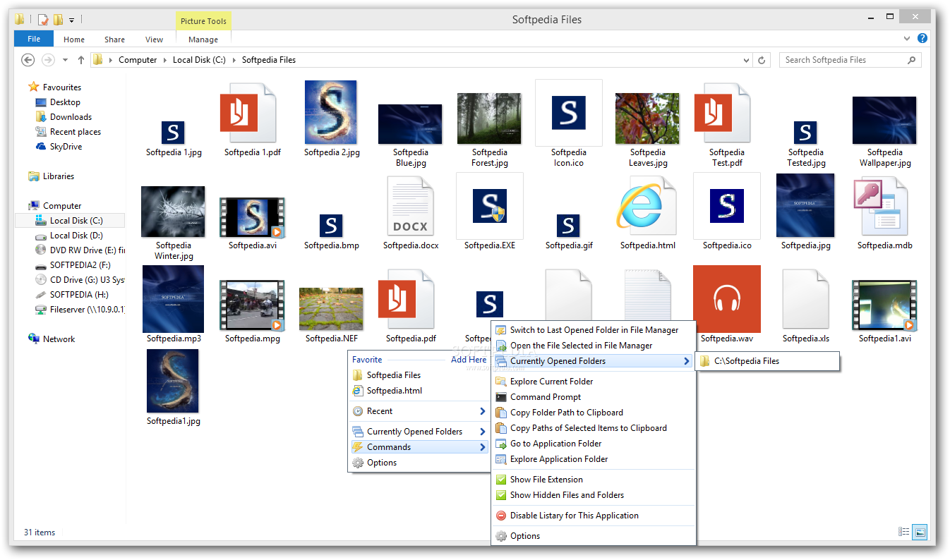
Task: Open the View ribbon tab
Action: [x=154, y=39]
